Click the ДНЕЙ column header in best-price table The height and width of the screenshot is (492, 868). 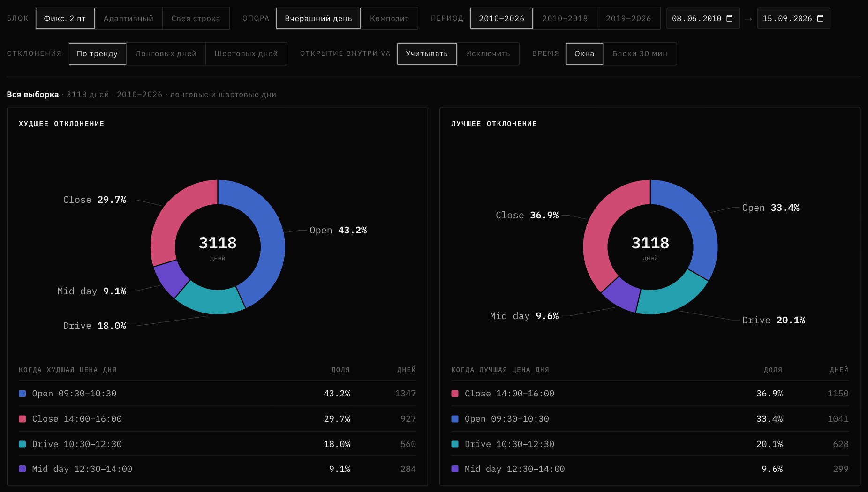(x=839, y=370)
